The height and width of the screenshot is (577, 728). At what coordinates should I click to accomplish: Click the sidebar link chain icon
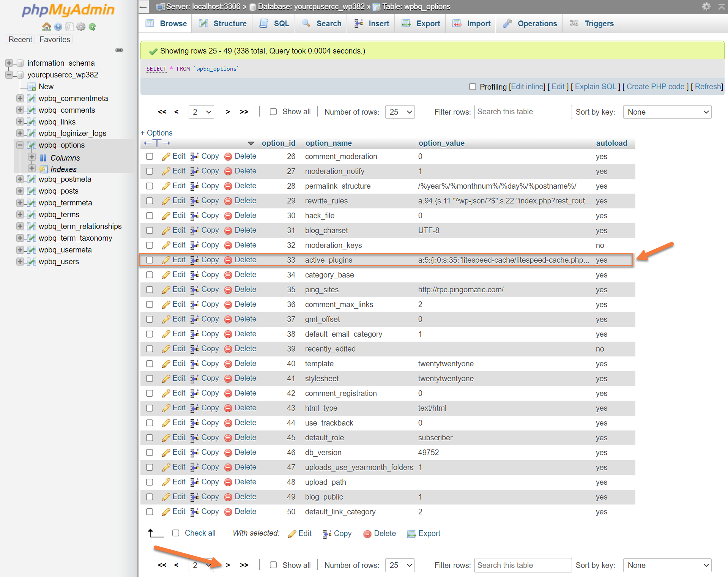coord(119,50)
